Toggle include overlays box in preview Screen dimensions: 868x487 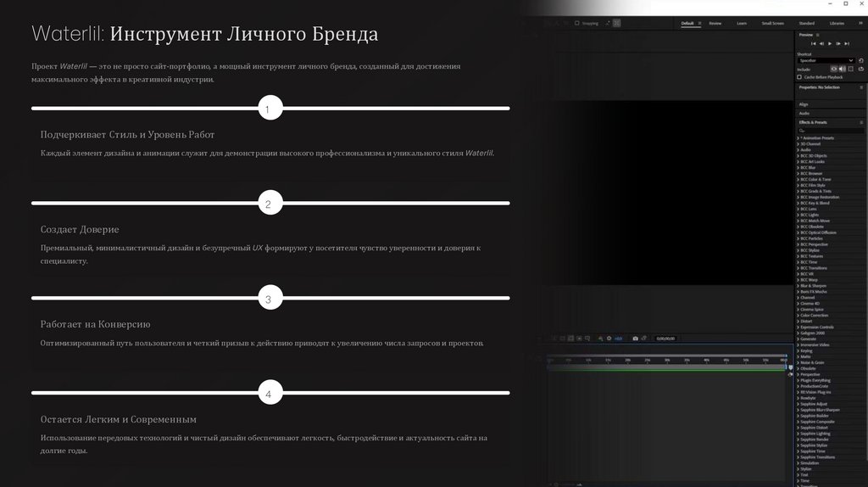tap(851, 69)
